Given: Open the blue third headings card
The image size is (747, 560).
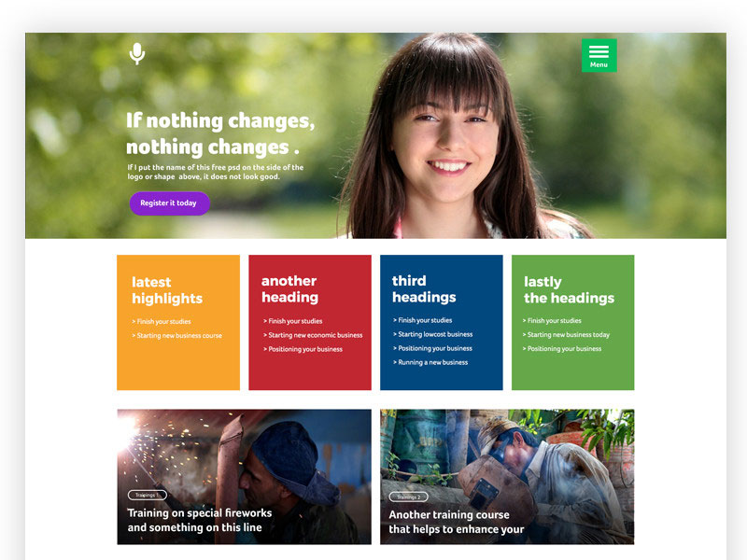Looking at the screenshot, I should pyautogui.click(x=441, y=322).
